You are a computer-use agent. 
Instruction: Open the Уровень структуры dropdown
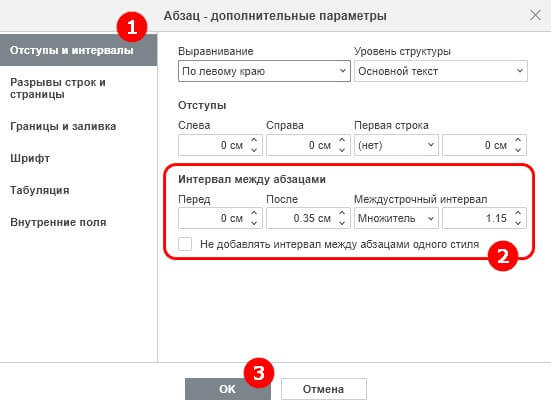441,71
